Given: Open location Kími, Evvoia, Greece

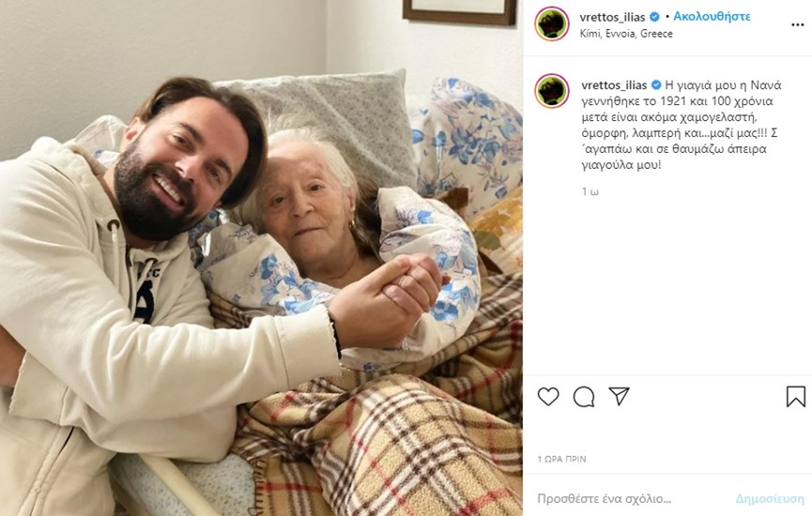Looking at the screenshot, I should point(626,34).
